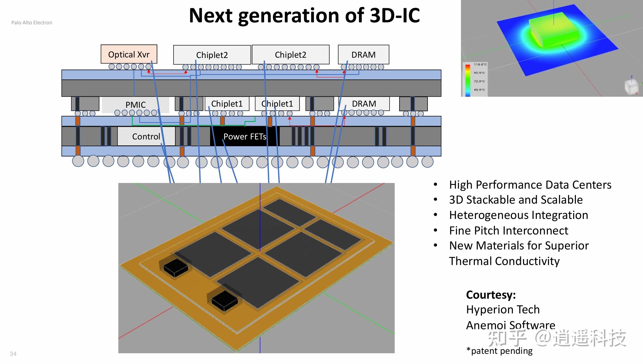The height and width of the screenshot is (364, 643).
Task: Click the PMIC component box
Action: pyautogui.click(x=135, y=105)
